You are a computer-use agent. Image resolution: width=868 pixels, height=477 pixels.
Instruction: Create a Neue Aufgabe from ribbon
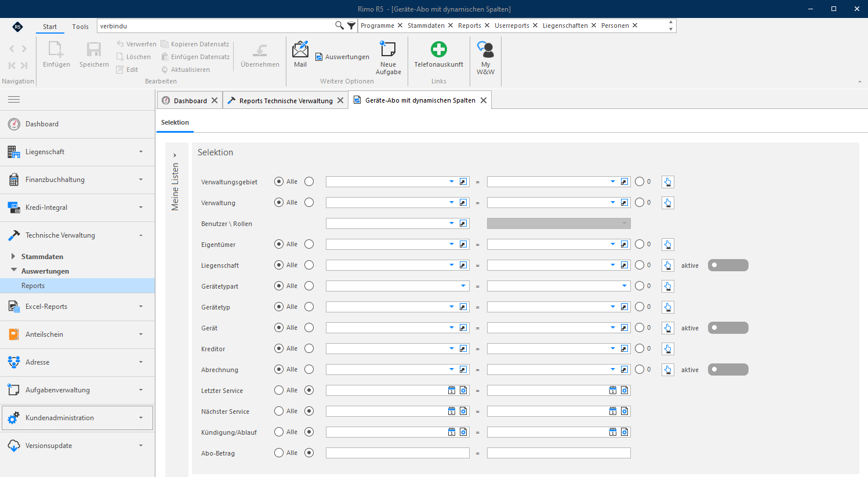tap(388, 58)
